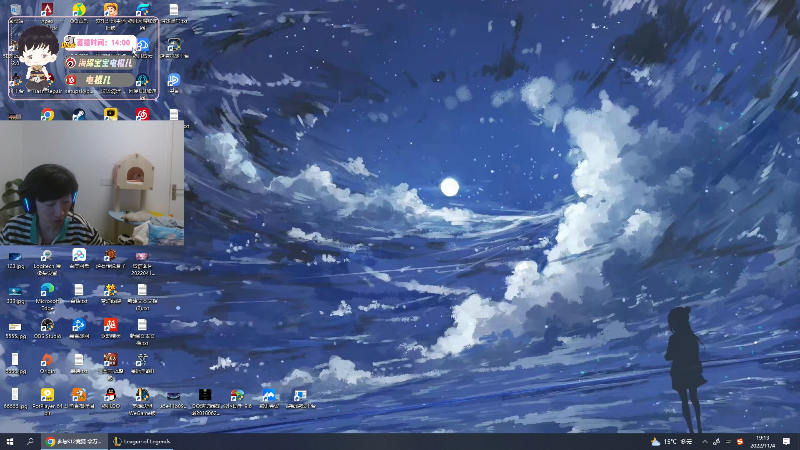
Task: Open the 15°C weather widget in taskbar
Action: [x=671, y=441]
